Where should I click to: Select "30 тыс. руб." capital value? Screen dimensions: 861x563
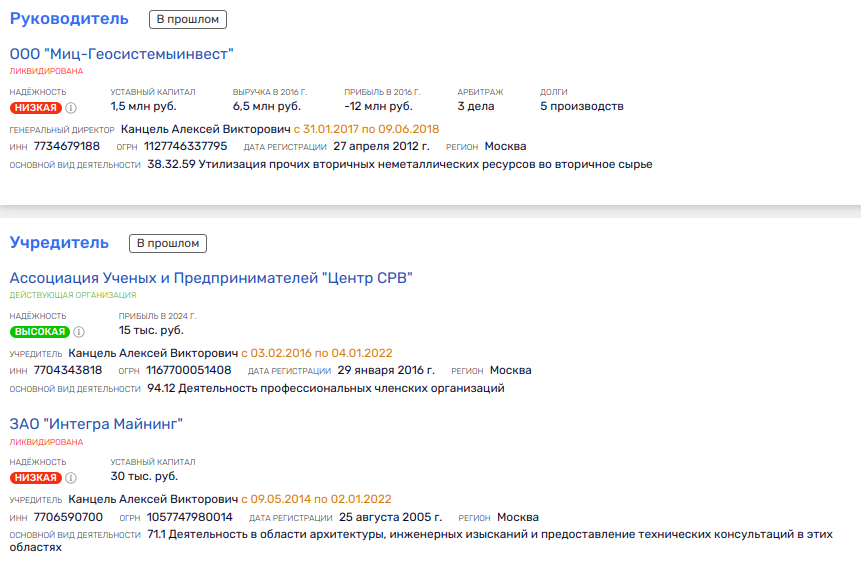(144, 477)
